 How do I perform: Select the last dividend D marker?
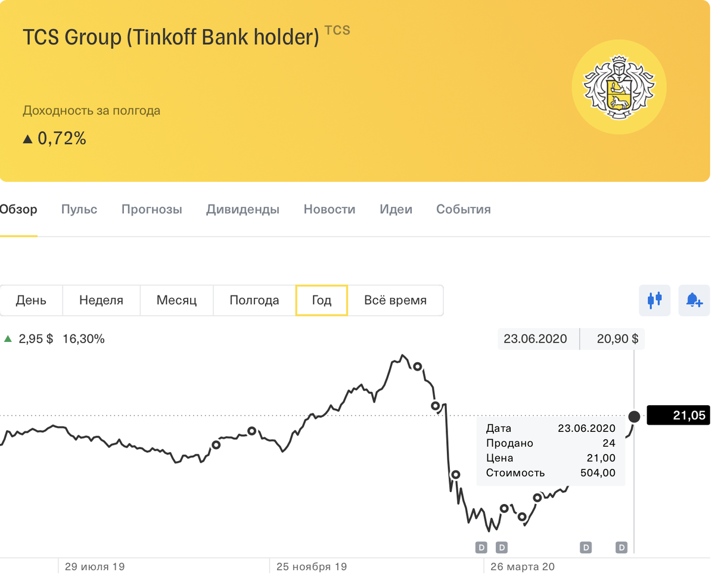[x=622, y=547]
